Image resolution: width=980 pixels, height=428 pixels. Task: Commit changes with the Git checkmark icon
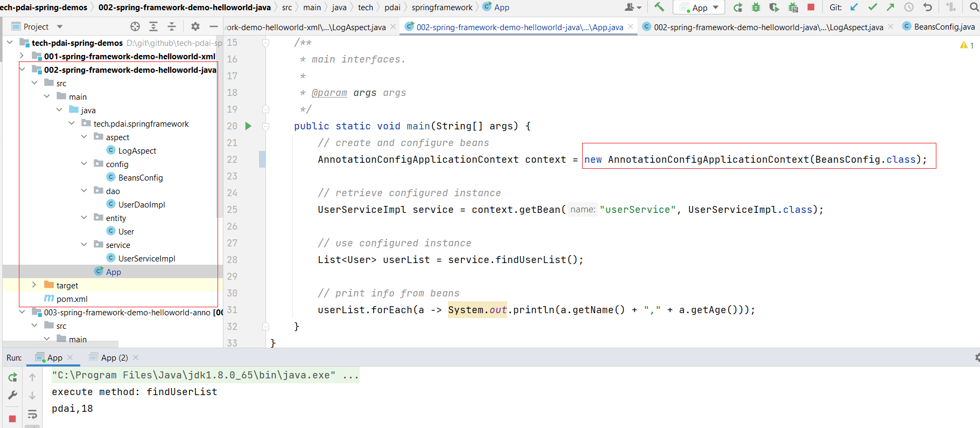(872, 7)
